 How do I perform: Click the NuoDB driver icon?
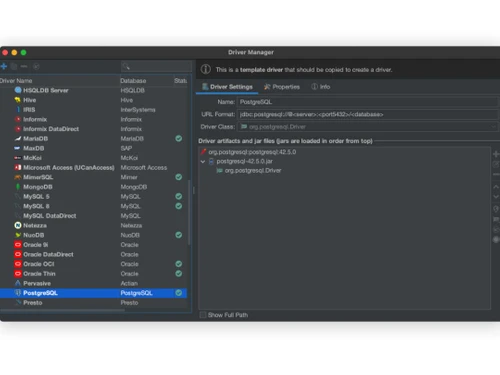[18, 235]
